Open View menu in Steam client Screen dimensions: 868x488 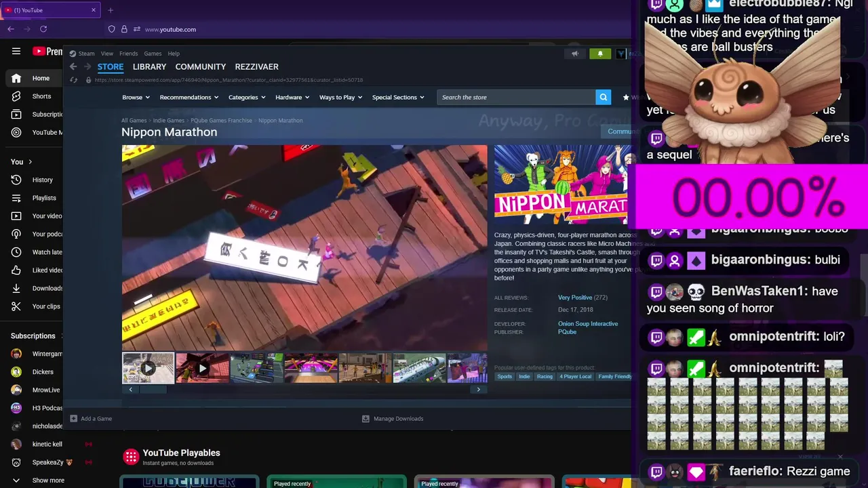107,54
